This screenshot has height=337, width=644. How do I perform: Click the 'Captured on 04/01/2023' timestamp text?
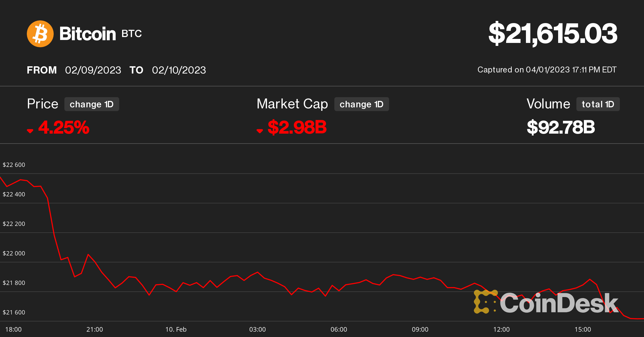coord(547,70)
